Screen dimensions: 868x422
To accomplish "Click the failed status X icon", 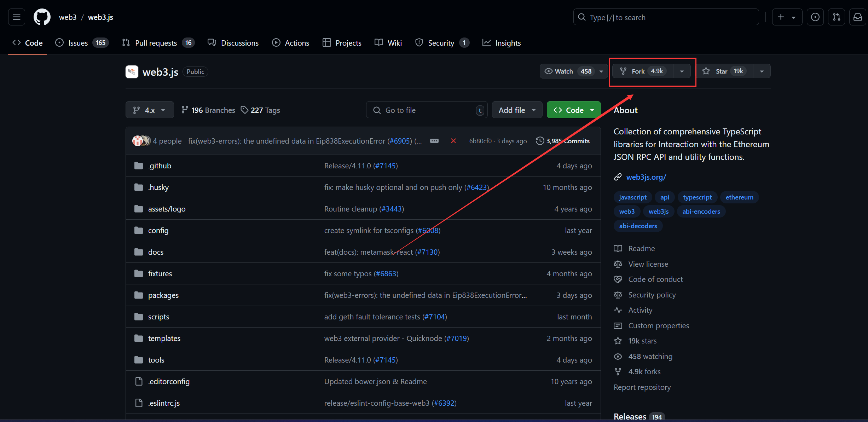I will click(x=453, y=141).
